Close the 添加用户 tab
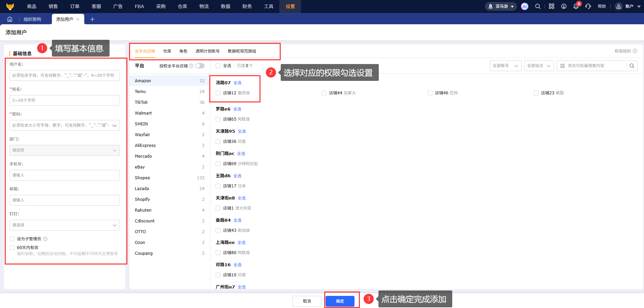 tap(78, 19)
